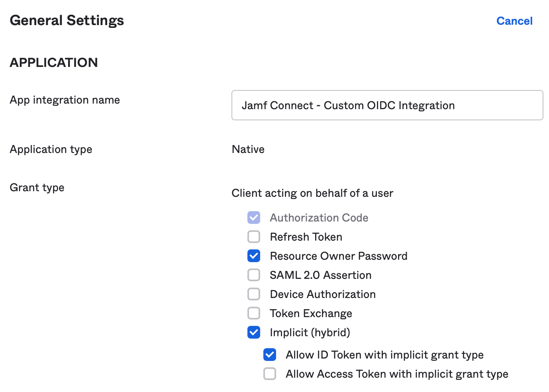
Task: Click the App integration name text field
Action: click(x=387, y=105)
